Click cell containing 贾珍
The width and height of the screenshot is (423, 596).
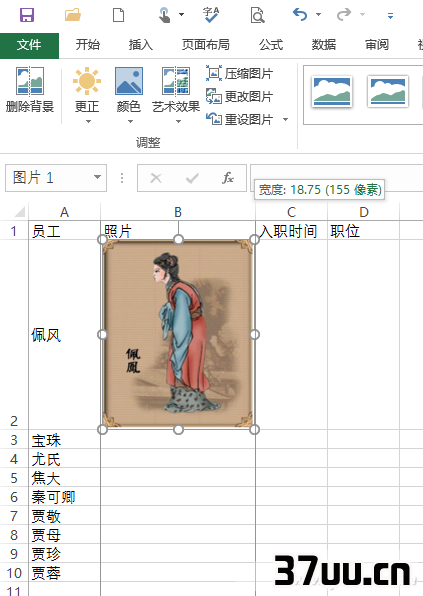tap(64, 554)
